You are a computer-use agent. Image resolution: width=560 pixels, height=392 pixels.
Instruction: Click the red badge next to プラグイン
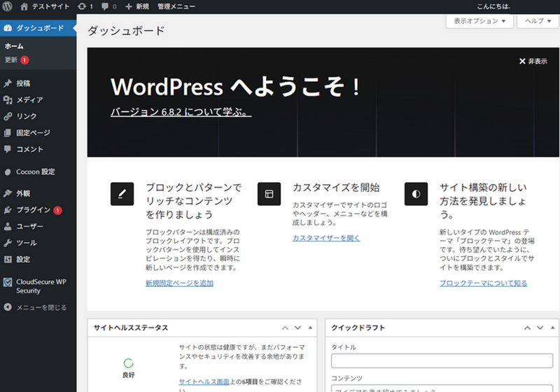click(58, 210)
